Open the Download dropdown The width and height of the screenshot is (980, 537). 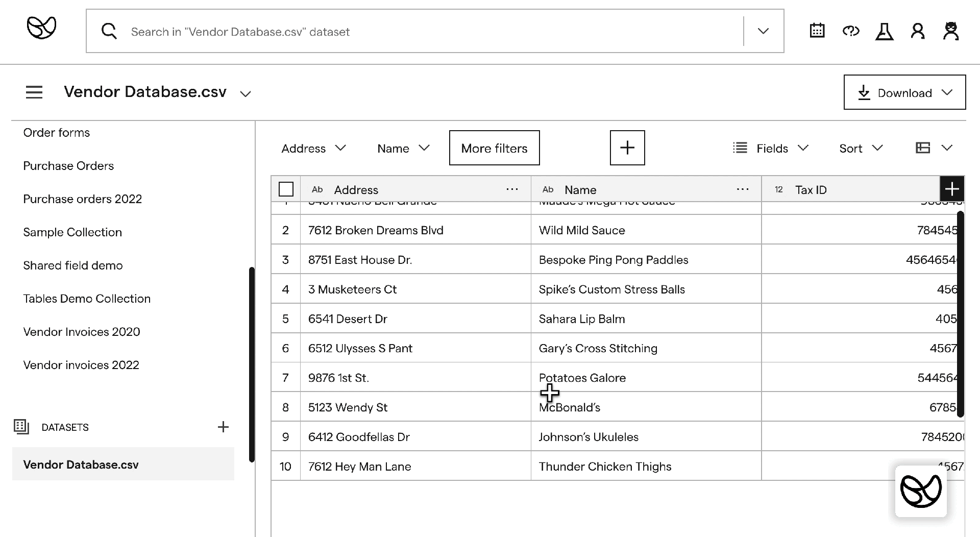[904, 92]
